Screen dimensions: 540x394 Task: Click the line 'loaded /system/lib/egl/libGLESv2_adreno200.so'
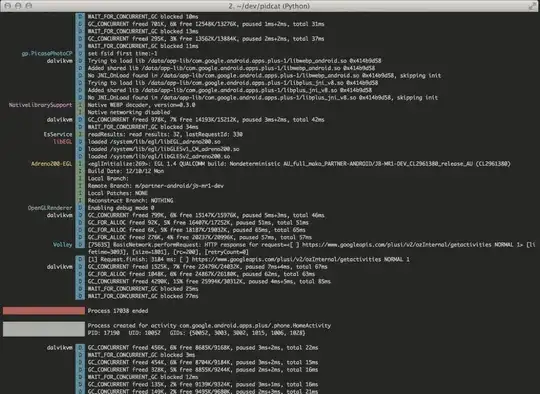click(159, 156)
